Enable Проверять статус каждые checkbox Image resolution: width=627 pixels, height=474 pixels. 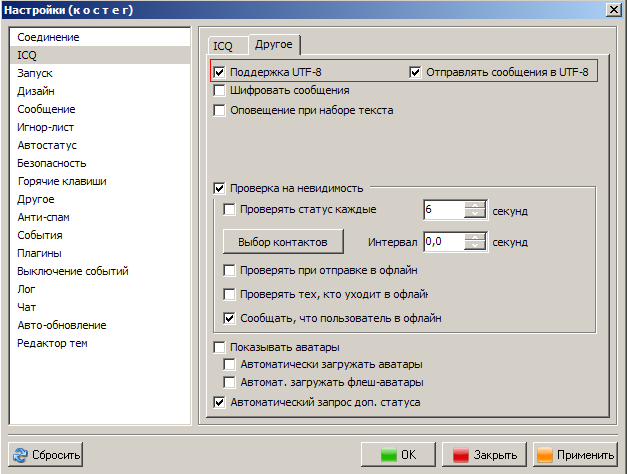[x=229, y=209]
